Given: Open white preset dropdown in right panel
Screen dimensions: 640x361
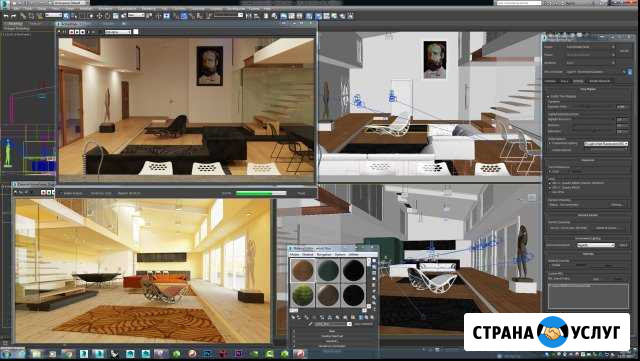Looking at the screenshot, I should pyautogui.click(x=606, y=143).
